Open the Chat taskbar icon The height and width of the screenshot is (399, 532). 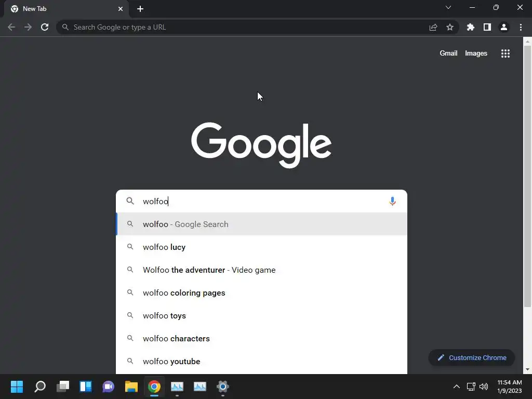click(x=108, y=387)
